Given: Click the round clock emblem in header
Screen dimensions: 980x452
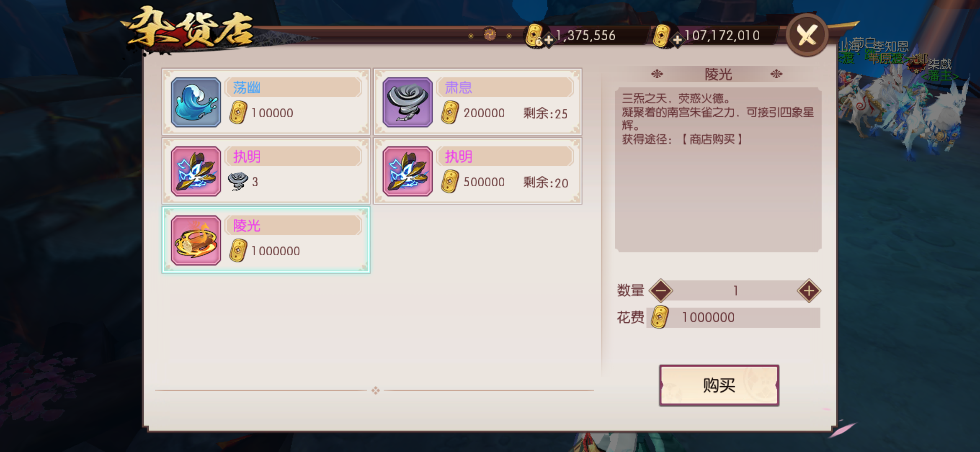Looking at the screenshot, I should pyautogui.click(x=490, y=35).
